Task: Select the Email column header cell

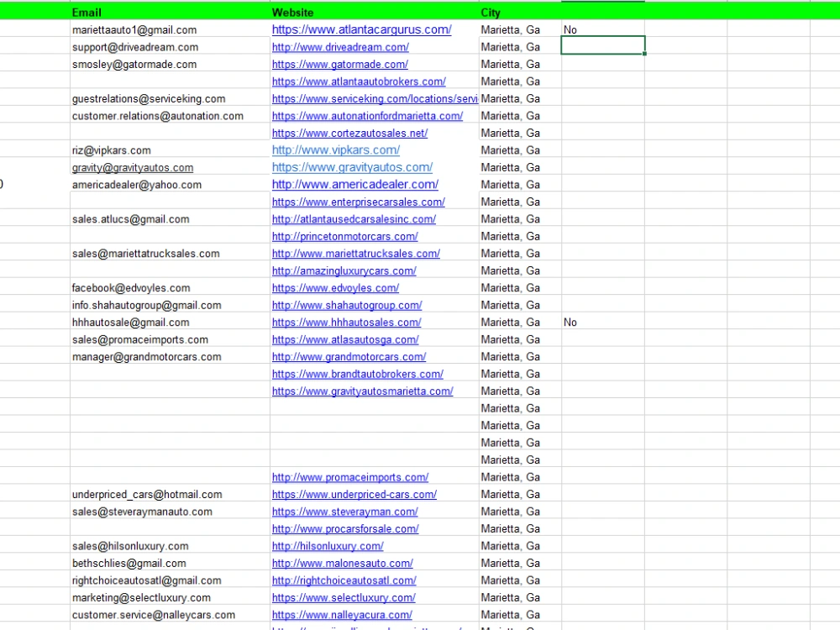Action: pyautogui.click(x=170, y=12)
